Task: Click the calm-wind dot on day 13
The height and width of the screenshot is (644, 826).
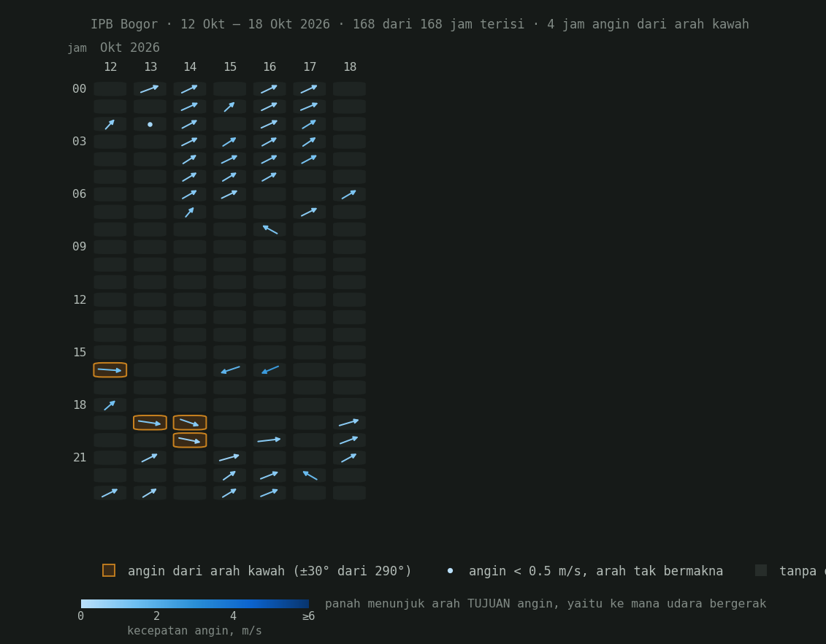Action: (x=150, y=124)
